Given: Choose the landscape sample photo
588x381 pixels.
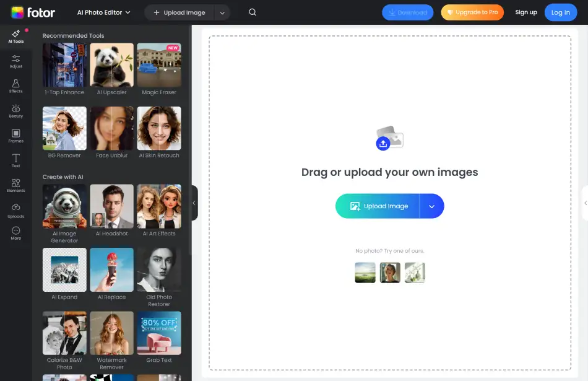Looking at the screenshot, I should pyautogui.click(x=365, y=273).
